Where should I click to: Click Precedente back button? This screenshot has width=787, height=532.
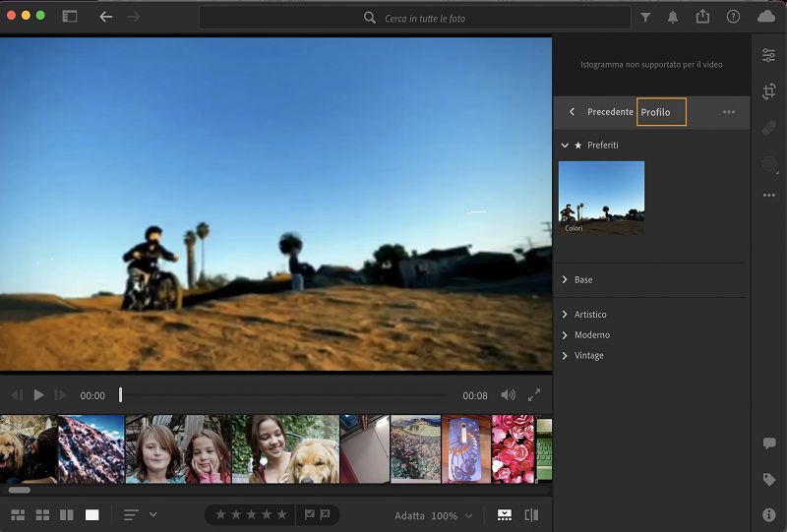(610, 112)
